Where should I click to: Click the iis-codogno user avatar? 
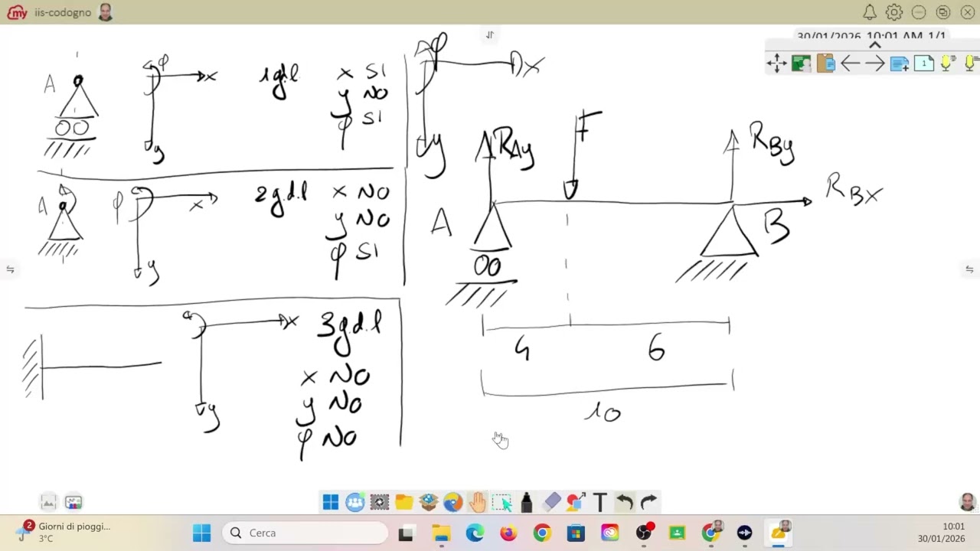coord(106,12)
